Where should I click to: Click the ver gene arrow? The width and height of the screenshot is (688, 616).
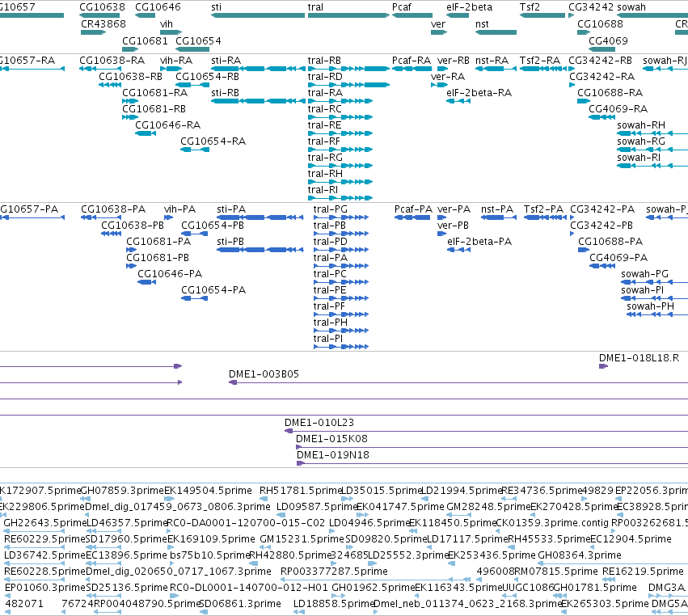439,32
